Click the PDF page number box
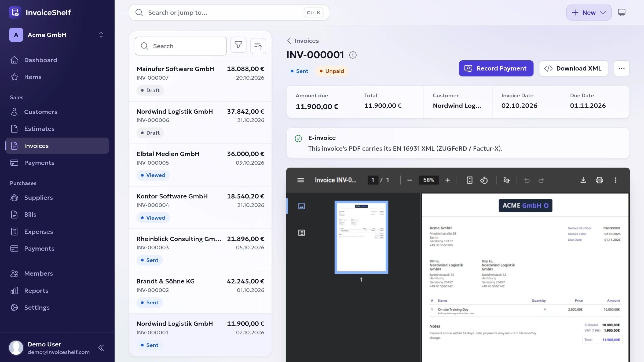 click(x=373, y=180)
